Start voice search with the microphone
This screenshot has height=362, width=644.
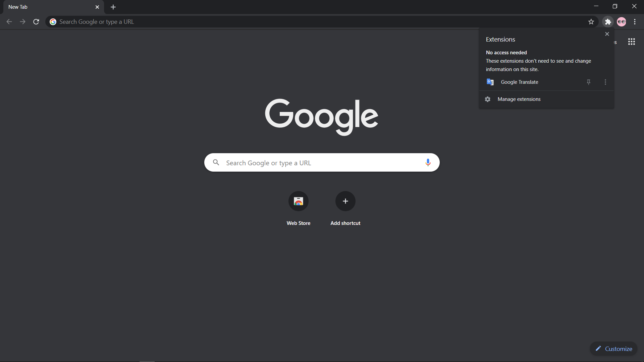tap(428, 163)
